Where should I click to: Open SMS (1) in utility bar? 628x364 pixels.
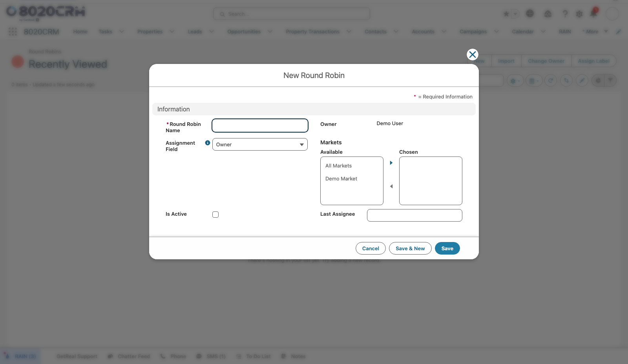tap(211, 356)
